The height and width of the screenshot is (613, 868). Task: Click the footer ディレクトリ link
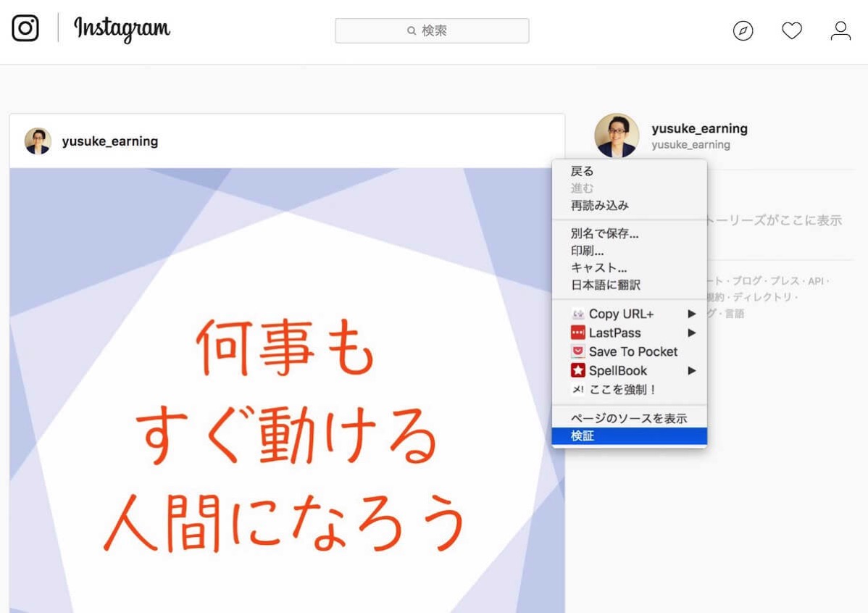[x=762, y=297]
